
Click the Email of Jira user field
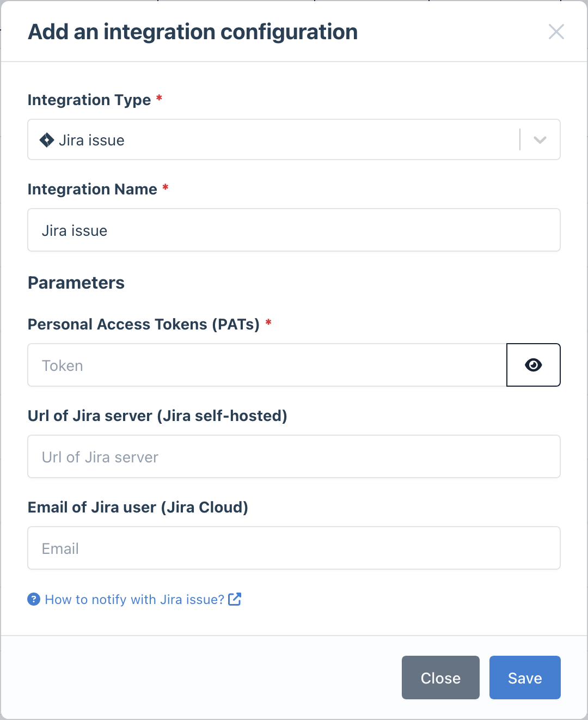click(x=294, y=548)
